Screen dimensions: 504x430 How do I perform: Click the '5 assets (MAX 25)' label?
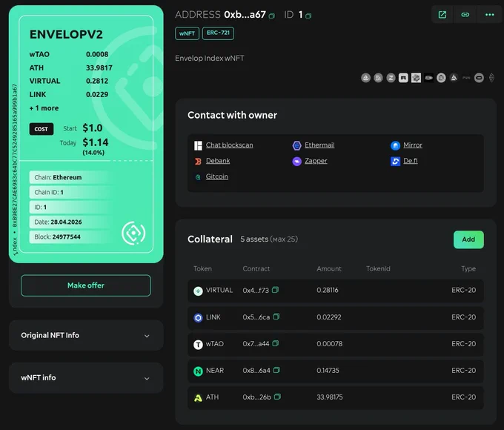[x=269, y=239]
